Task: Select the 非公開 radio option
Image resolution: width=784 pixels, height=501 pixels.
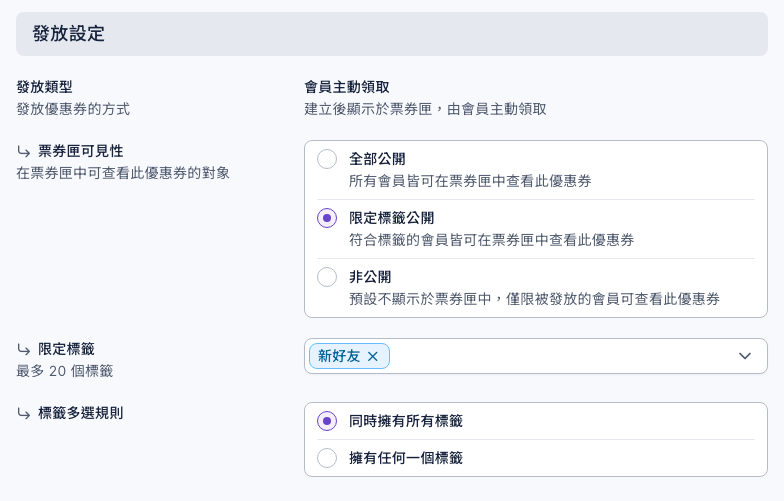Action: [327, 277]
